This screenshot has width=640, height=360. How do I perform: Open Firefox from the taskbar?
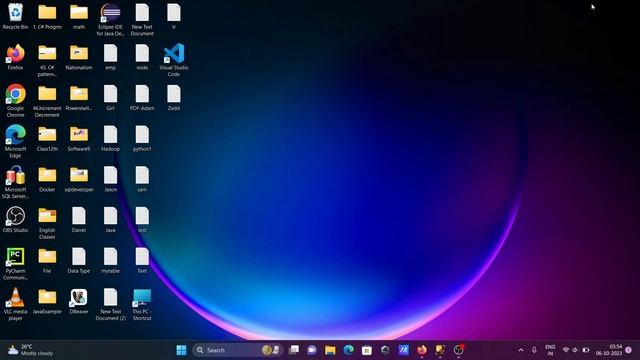pyautogui.click(x=422, y=350)
